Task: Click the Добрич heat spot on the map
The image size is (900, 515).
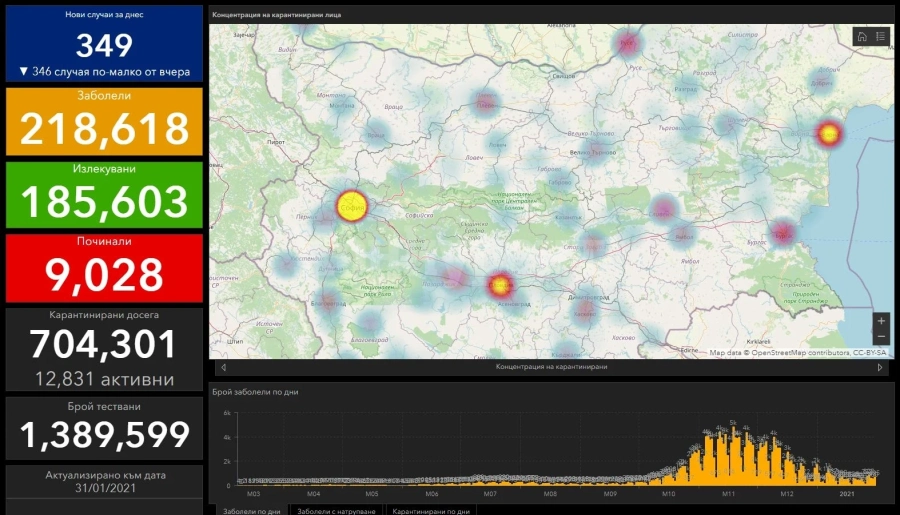Action: pos(821,82)
